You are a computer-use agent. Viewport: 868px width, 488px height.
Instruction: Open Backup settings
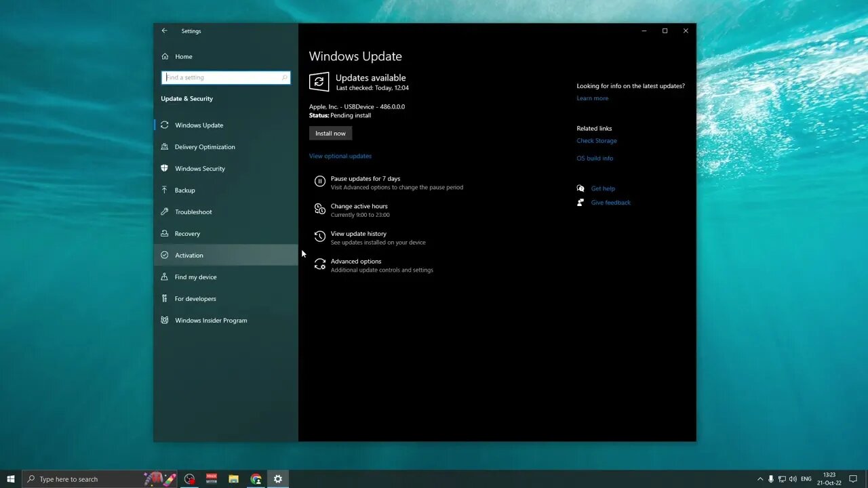(x=226, y=190)
